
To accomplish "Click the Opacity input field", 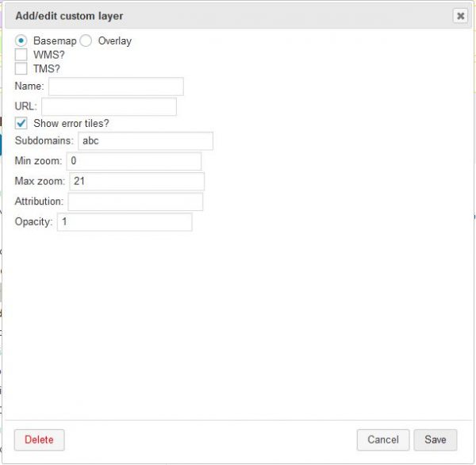I will (x=124, y=222).
